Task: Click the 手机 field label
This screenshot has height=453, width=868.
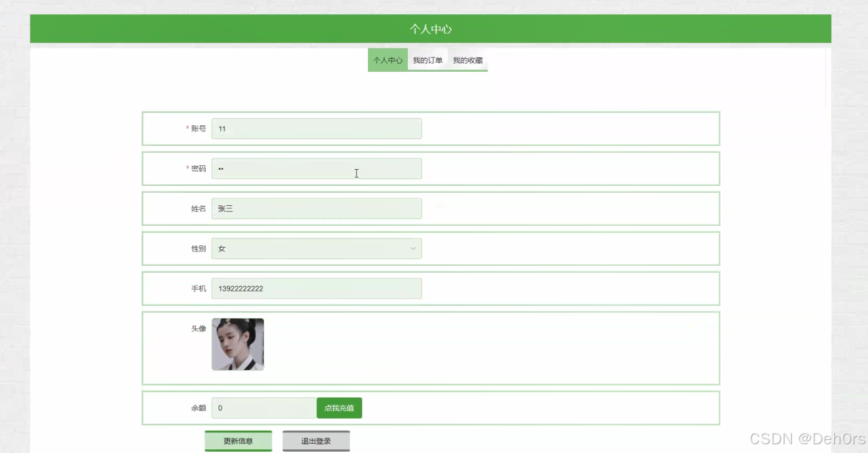Action: pos(198,288)
